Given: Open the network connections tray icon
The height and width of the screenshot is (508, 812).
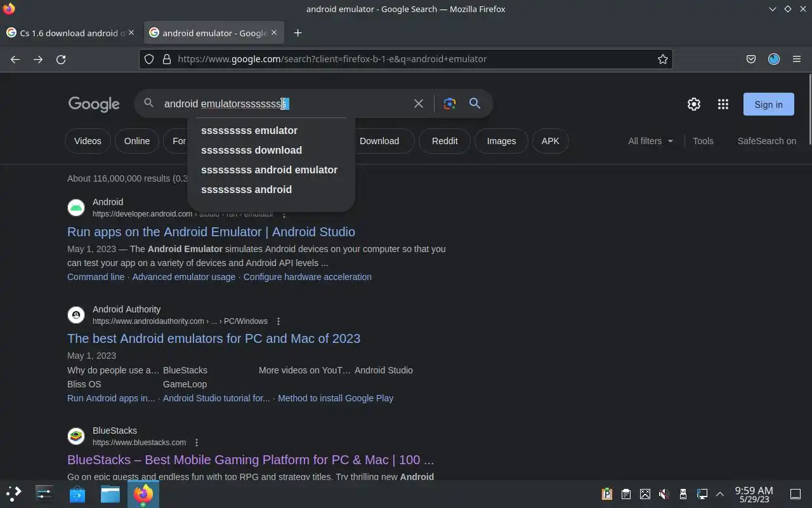Looking at the screenshot, I should [702, 493].
